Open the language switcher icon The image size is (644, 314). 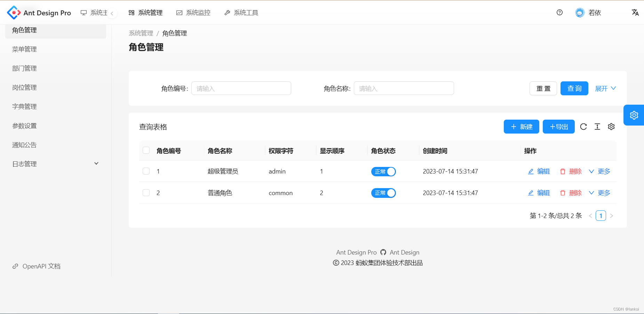(635, 13)
